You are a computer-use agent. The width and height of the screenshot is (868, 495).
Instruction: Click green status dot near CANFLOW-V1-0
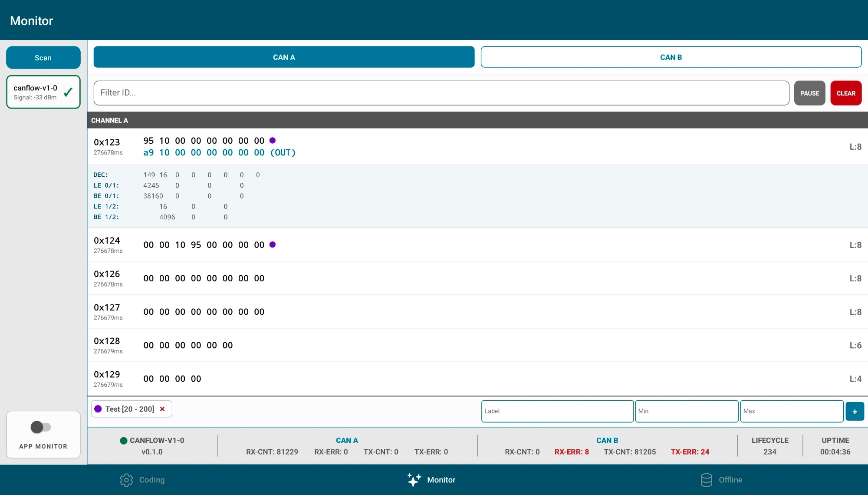pos(124,441)
